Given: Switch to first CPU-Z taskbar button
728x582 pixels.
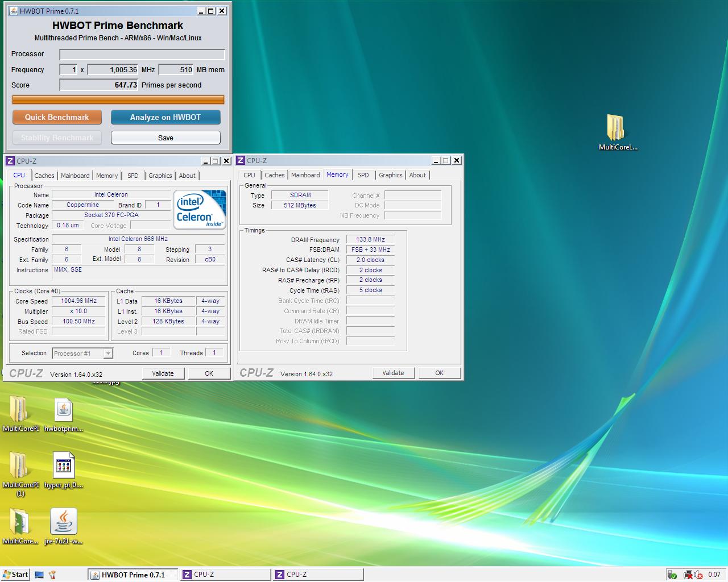Looking at the screenshot, I should 226,575.
